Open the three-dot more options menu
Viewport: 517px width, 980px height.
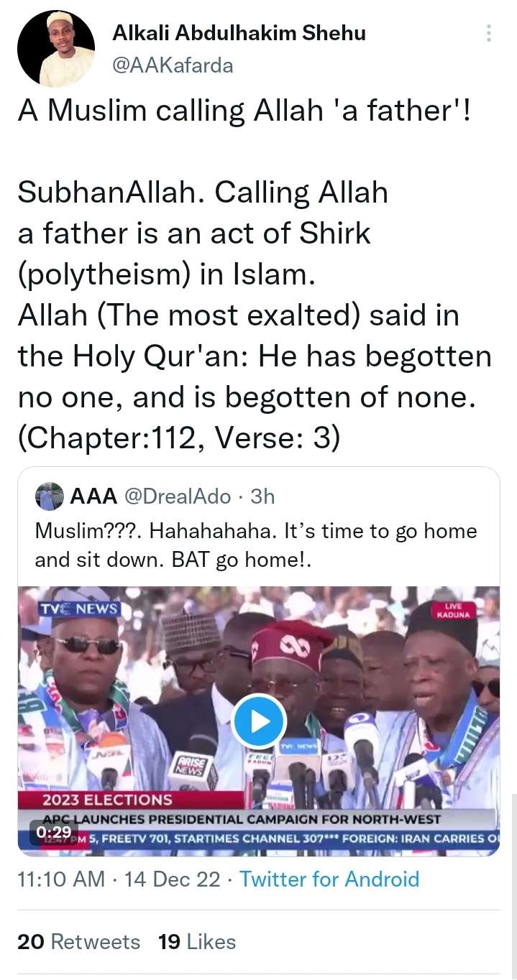coord(489,34)
